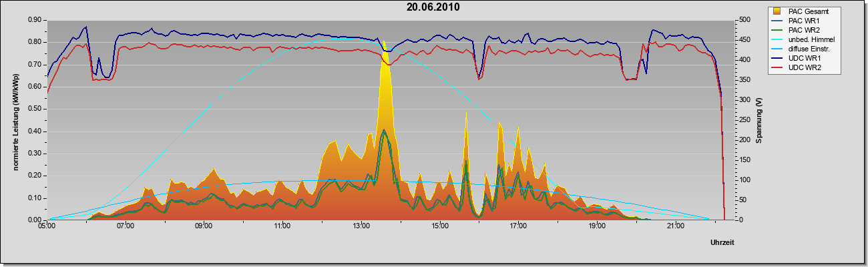Click the orange PAC Gesamt legend swatch
Screen dimensions: 868x267
pos(778,11)
